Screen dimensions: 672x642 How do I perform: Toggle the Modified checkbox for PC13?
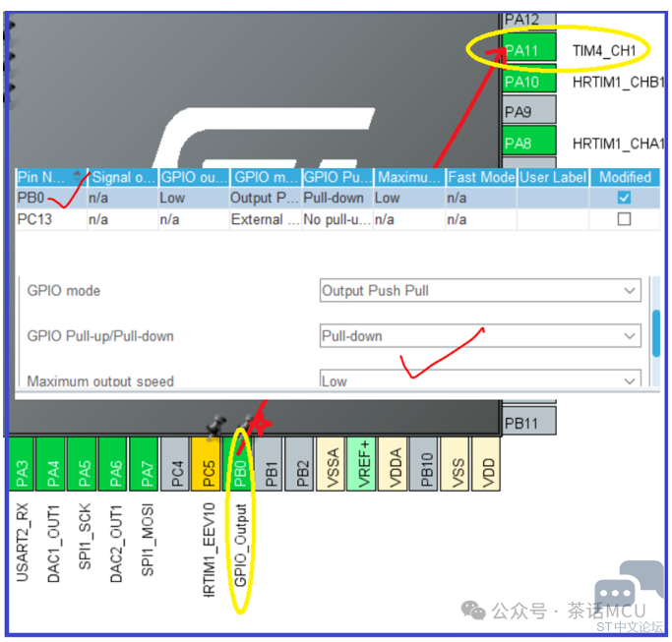pyautogui.click(x=624, y=219)
